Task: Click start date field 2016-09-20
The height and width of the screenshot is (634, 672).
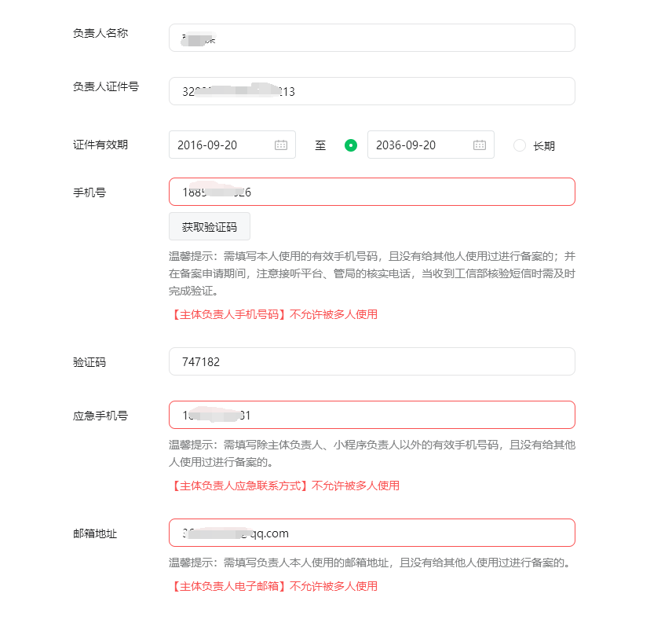Action: (232, 145)
